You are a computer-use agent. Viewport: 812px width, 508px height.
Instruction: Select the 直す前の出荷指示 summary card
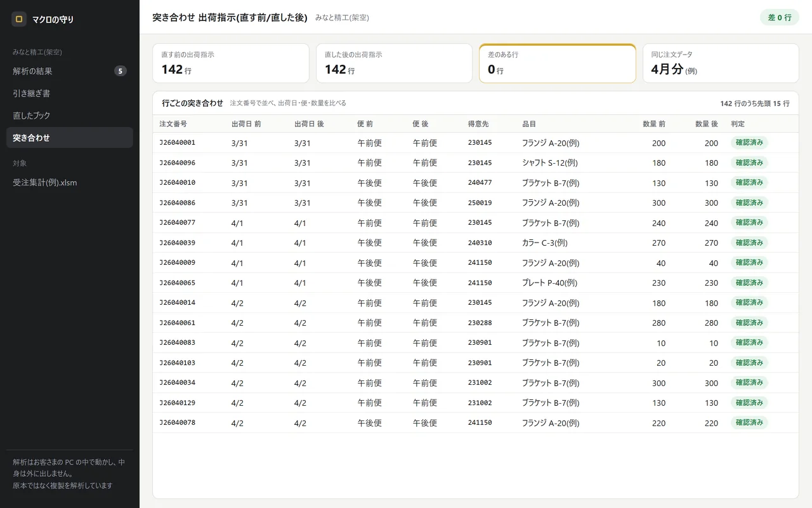coord(231,63)
